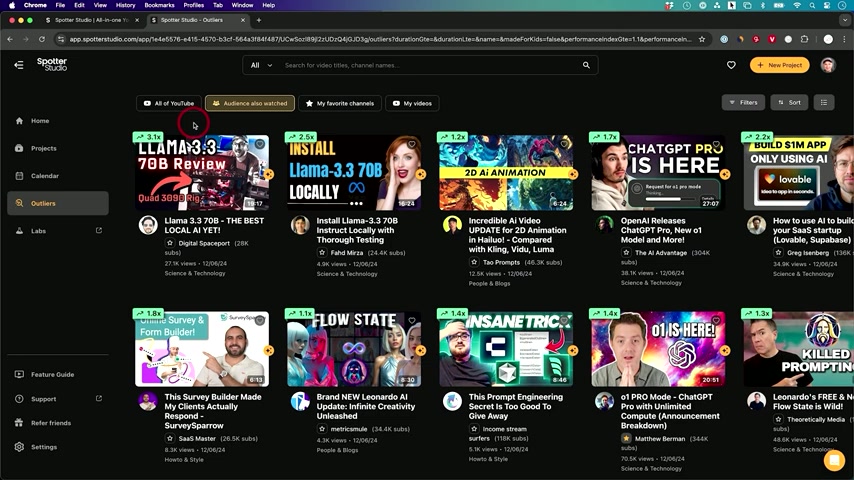Collapse the sidebar with the arrow icon
854x480 pixels.
pos(19,65)
